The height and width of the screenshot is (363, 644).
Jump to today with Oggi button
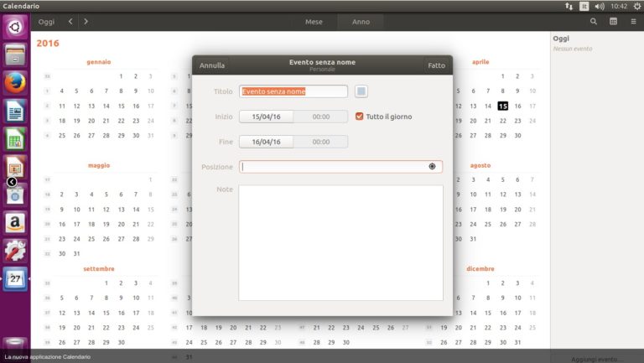click(x=46, y=22)
